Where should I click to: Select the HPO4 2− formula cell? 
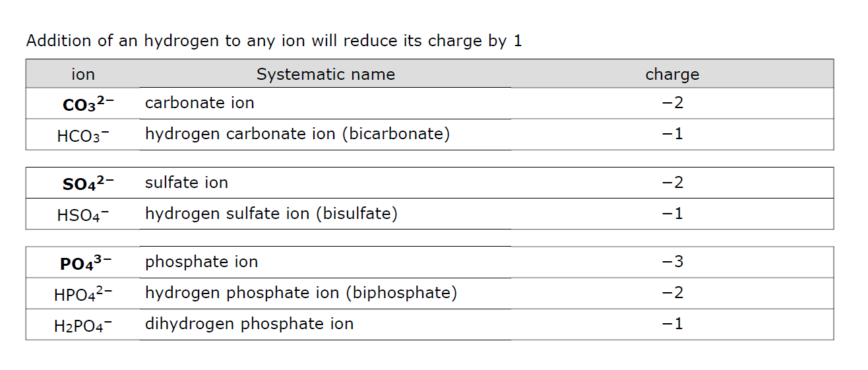(x=83, y=294)
